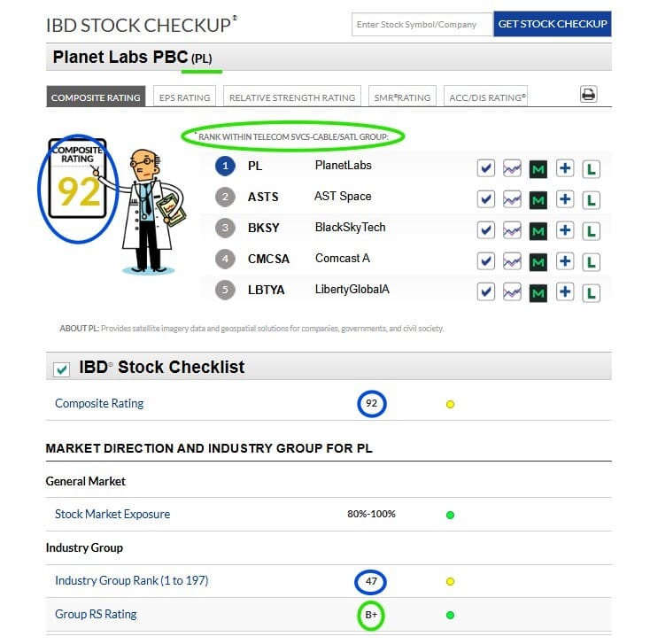
Task: Select the Composite Rating tab
Action: click(x=96, y=97)
